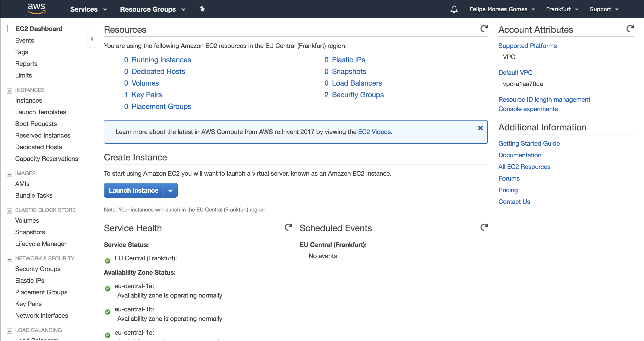The image size is (644, 341).
Task: Open Instances in the sidebar
Action: coord(28,100)
